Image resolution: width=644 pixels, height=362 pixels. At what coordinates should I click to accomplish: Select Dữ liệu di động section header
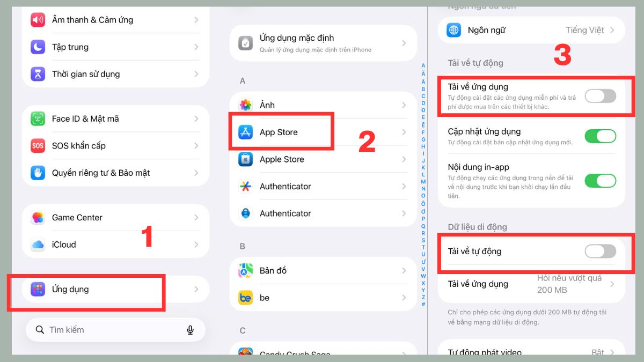tap(477, 227)
